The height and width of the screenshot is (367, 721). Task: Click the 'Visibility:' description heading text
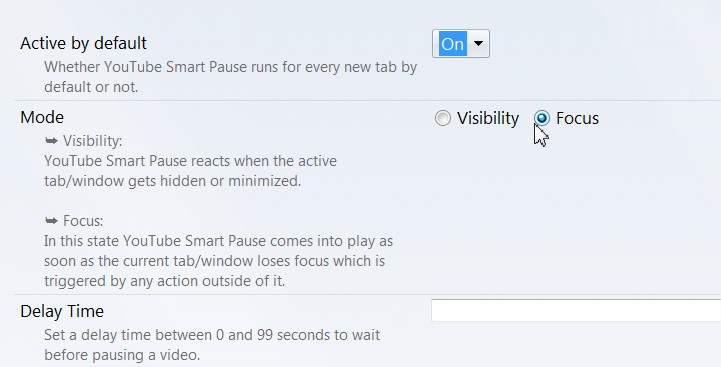tap(92, 141)
